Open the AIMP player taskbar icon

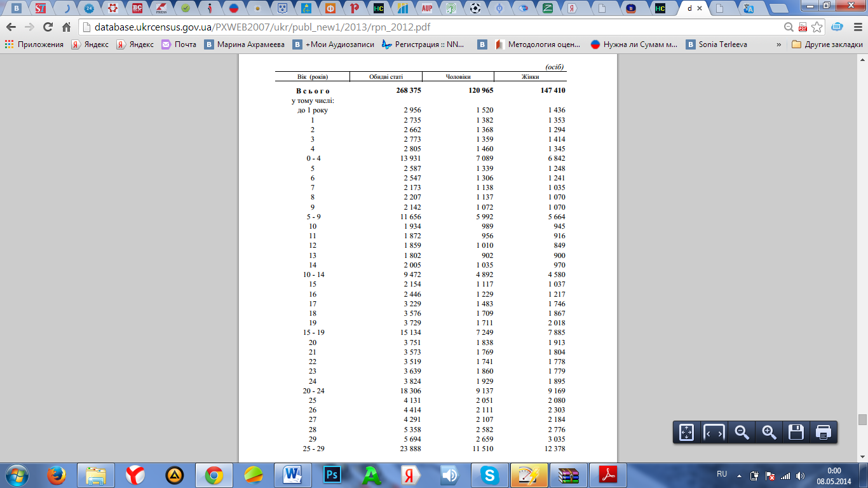click(175, 475)
